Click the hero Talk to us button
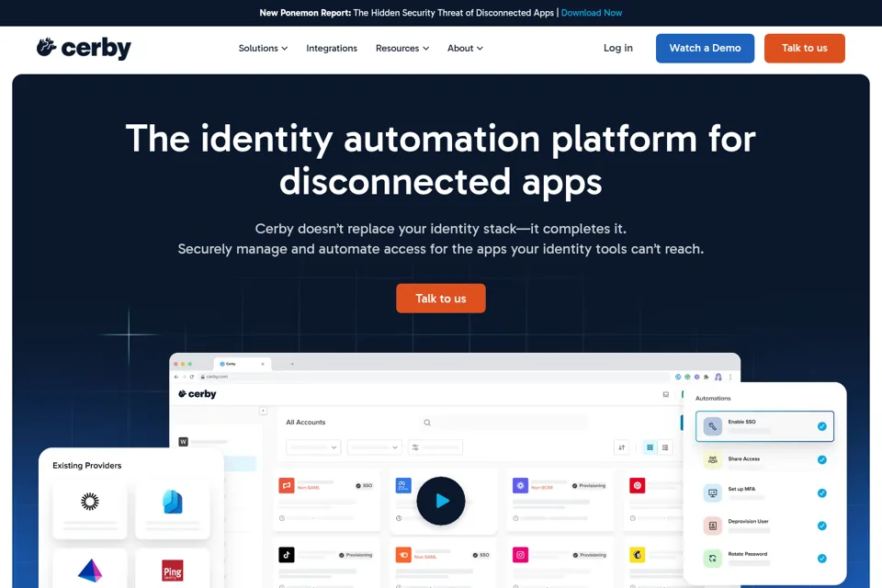This screenshot has width=882, height=588. (x=440, y=299)
